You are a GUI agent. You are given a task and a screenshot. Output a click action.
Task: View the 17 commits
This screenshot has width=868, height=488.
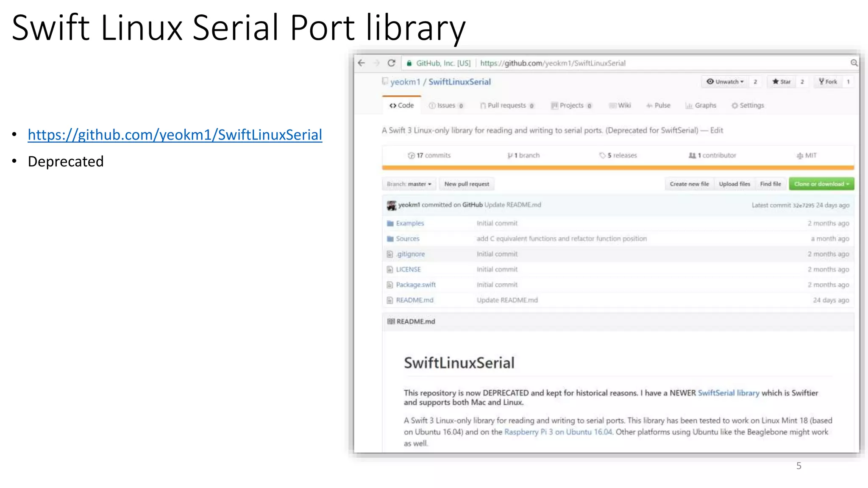pos(429,155)
